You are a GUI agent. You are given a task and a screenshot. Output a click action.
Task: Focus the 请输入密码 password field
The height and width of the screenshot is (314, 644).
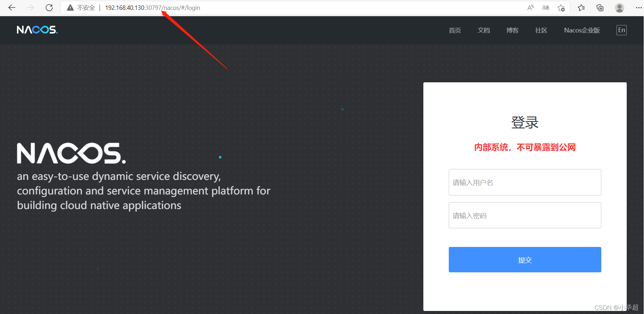click(525, 215)
